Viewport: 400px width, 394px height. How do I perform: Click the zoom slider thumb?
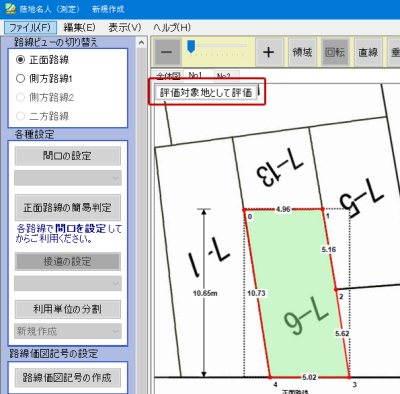click(191, 46)
